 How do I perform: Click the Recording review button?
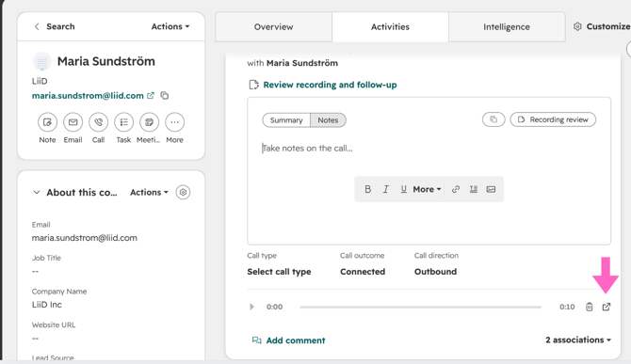click(x=553, y=119)
